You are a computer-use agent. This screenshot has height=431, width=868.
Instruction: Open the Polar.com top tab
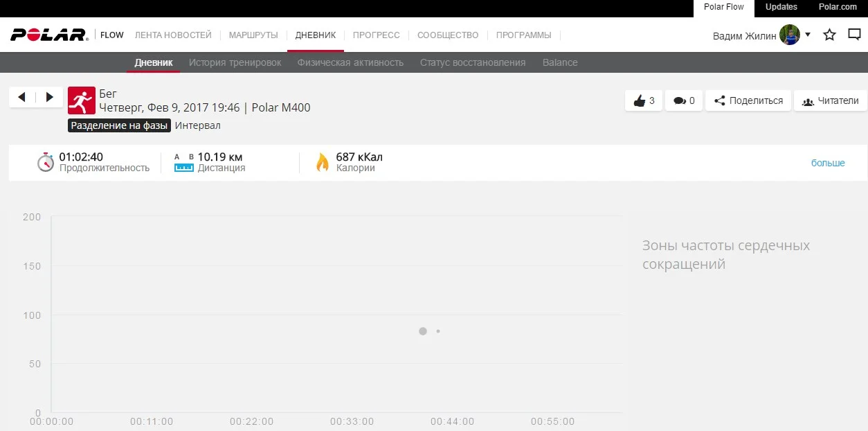coord(838,7)
